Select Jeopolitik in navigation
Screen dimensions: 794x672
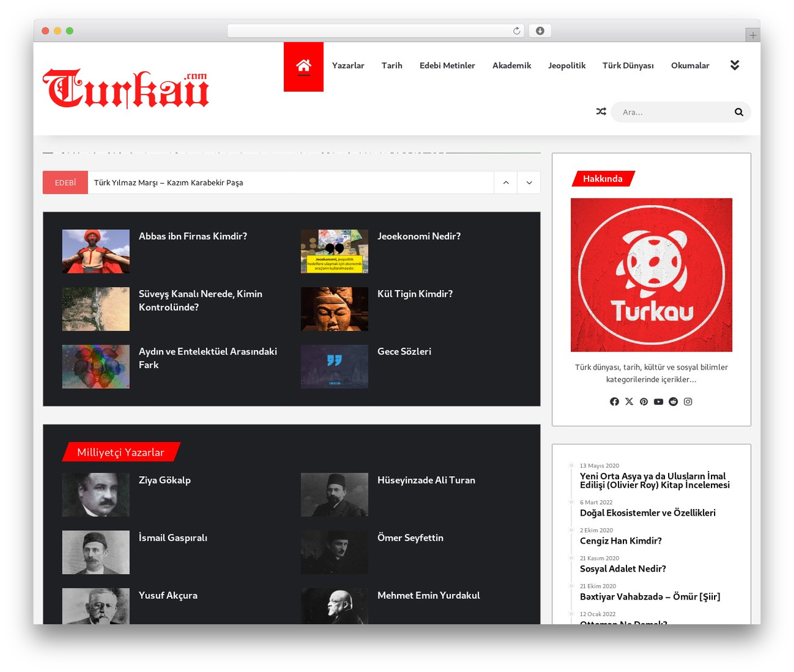[x=567, y=66]
